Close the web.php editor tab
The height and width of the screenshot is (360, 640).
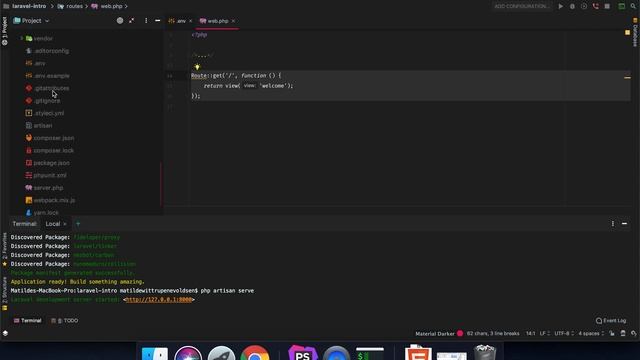pyautogui.click(x=233, y=21)
